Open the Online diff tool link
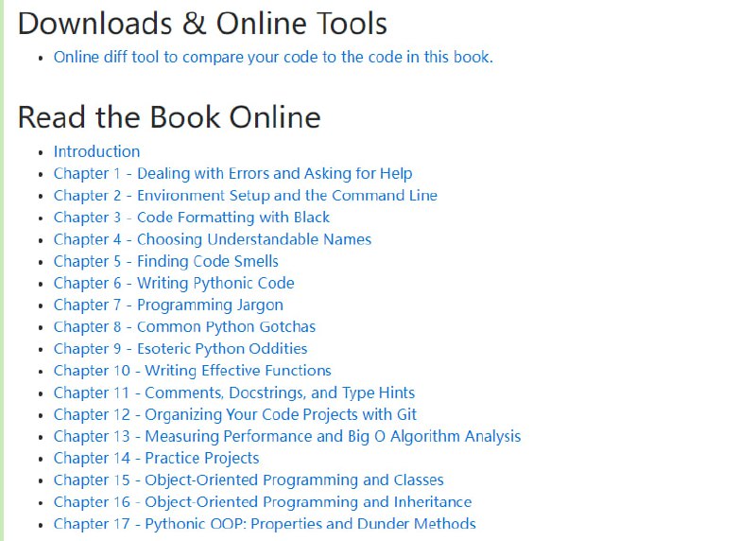The image size is (756, 541). tap(272, 57)
